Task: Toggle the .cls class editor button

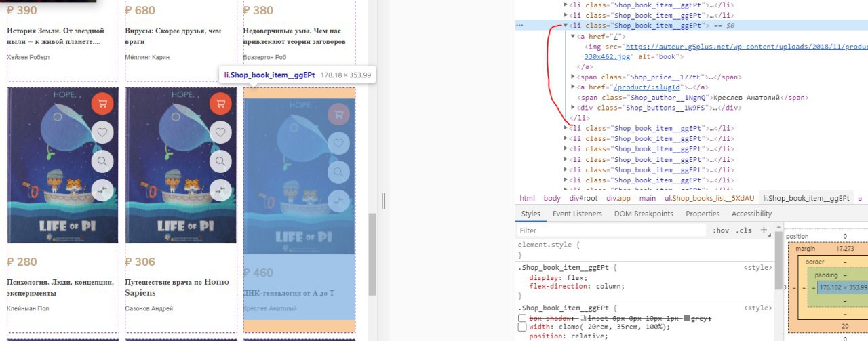Action: 745,230
